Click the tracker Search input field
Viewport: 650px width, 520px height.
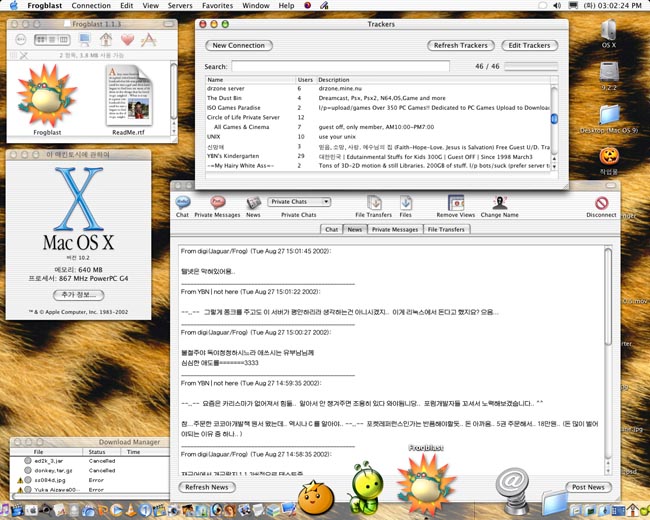tap(340, 66)
